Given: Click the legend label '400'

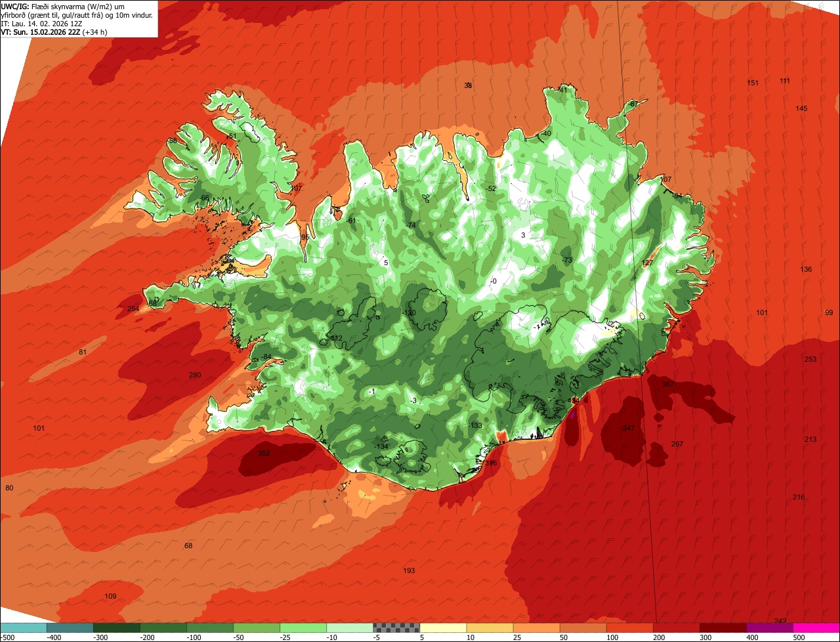Looking at the screenshot, I should pyautogui.click(x=752, y=637).
